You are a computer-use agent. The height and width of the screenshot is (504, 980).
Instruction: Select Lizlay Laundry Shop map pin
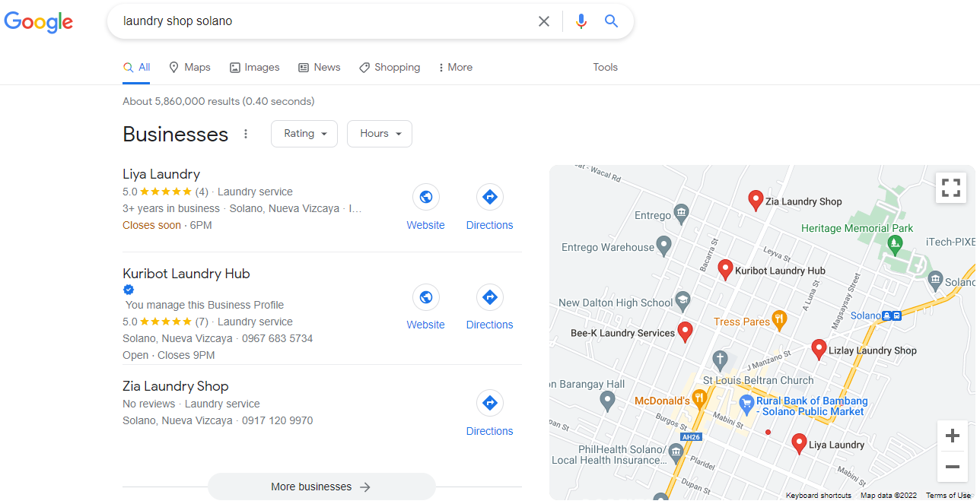pyautogui.click(x=819, y=350)
